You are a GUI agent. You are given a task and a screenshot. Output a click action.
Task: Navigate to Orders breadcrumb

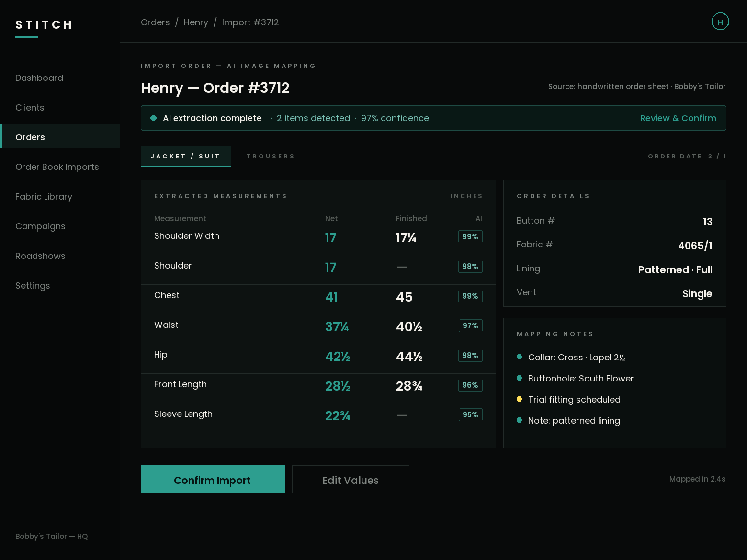click(155, 22)
